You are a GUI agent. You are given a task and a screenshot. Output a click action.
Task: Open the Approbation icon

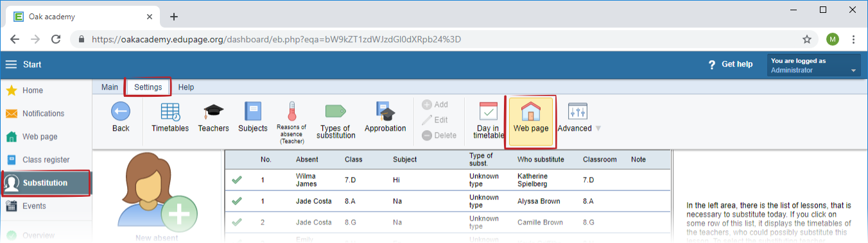pos(385,112)
